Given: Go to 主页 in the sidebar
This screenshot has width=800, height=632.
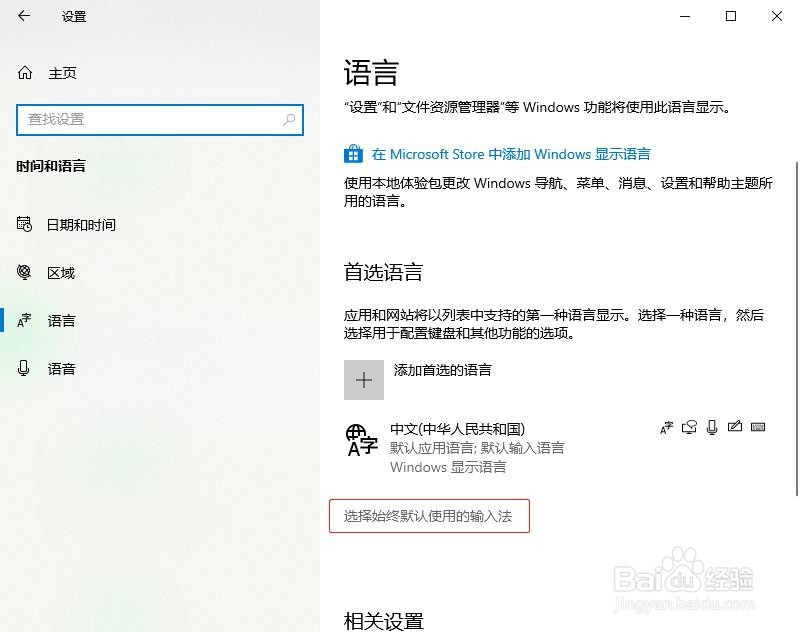Looking at the screenshot, I should (x=62, y=73).
